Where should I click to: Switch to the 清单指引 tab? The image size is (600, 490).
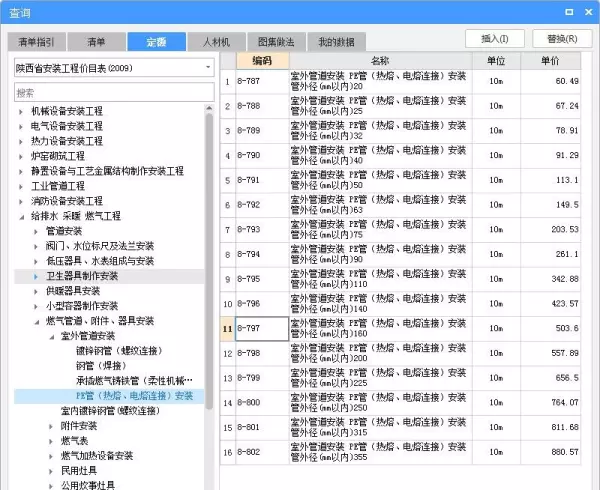click(x=37, y=42)
